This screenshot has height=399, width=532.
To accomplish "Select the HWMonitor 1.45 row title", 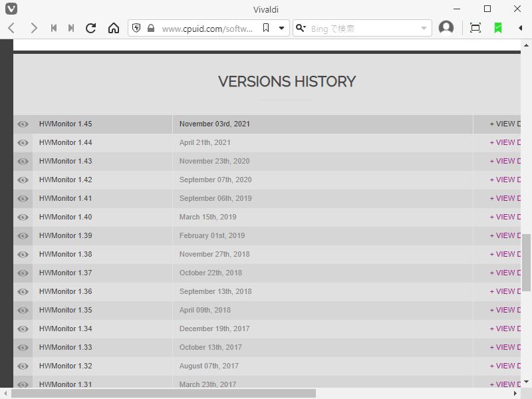I will pos(65,124).
